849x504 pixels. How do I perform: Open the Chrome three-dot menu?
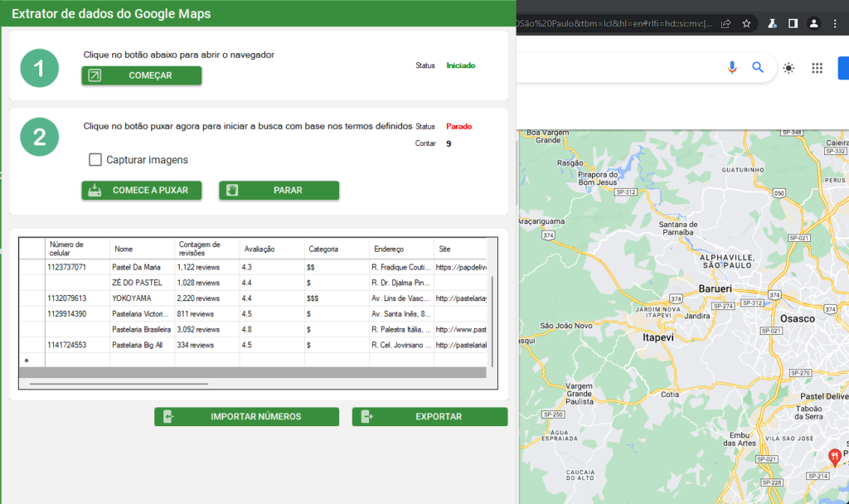836,23
